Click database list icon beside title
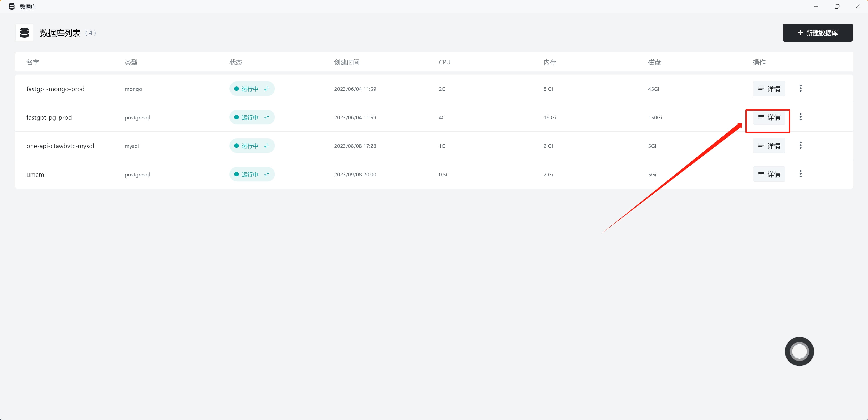868x420 pixels. pos(24,33)
